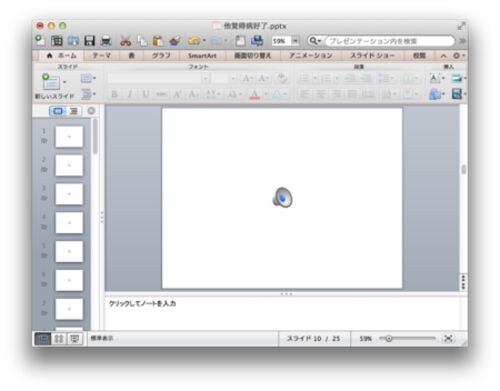Click the clear formatting icon
Screen dimensions: 500x391
point(282,78)
